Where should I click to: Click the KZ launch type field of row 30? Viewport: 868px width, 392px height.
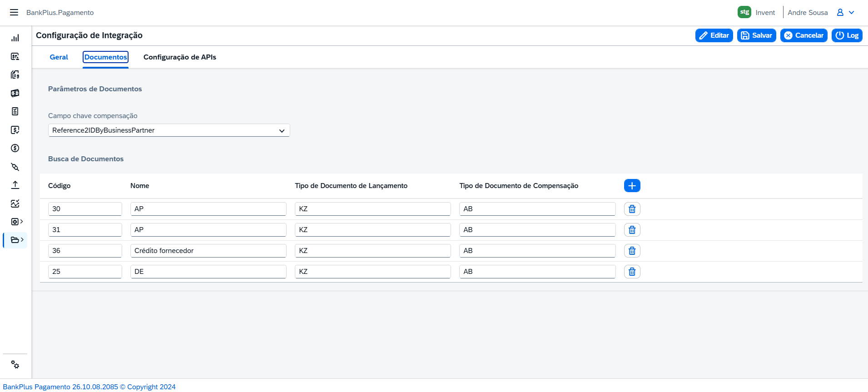coord(373,209)
